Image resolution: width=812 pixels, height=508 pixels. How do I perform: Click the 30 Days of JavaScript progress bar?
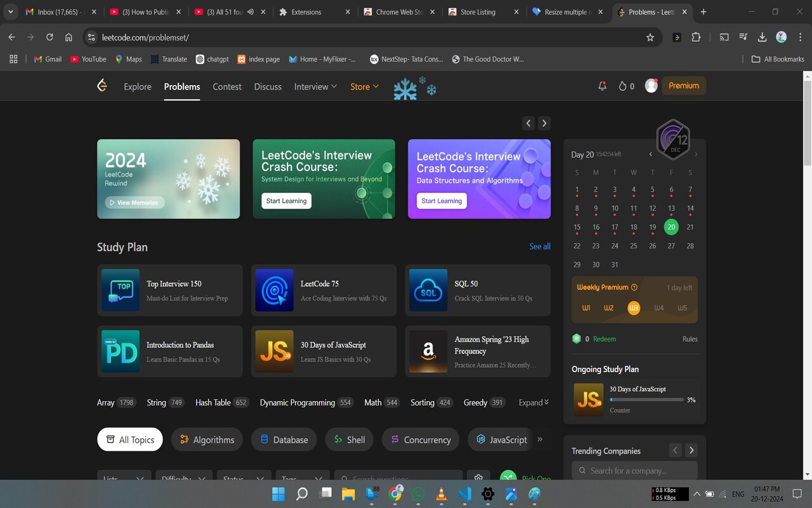coord(646,399)
